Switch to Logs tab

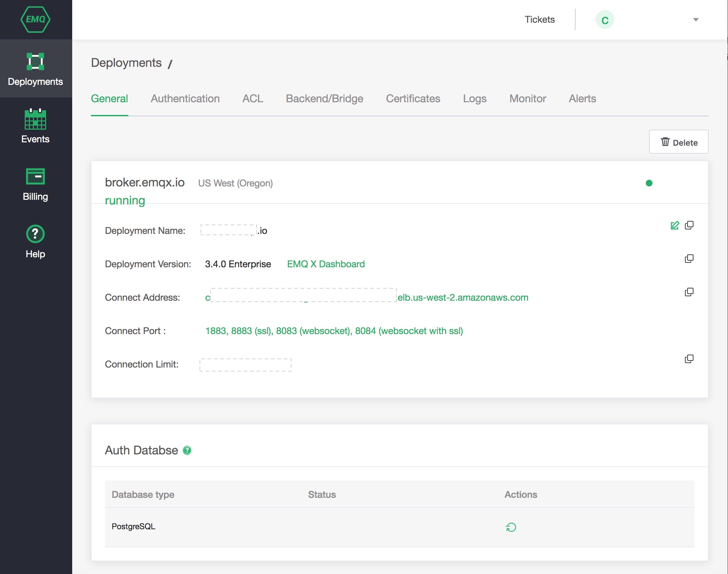tap(475, 99)
